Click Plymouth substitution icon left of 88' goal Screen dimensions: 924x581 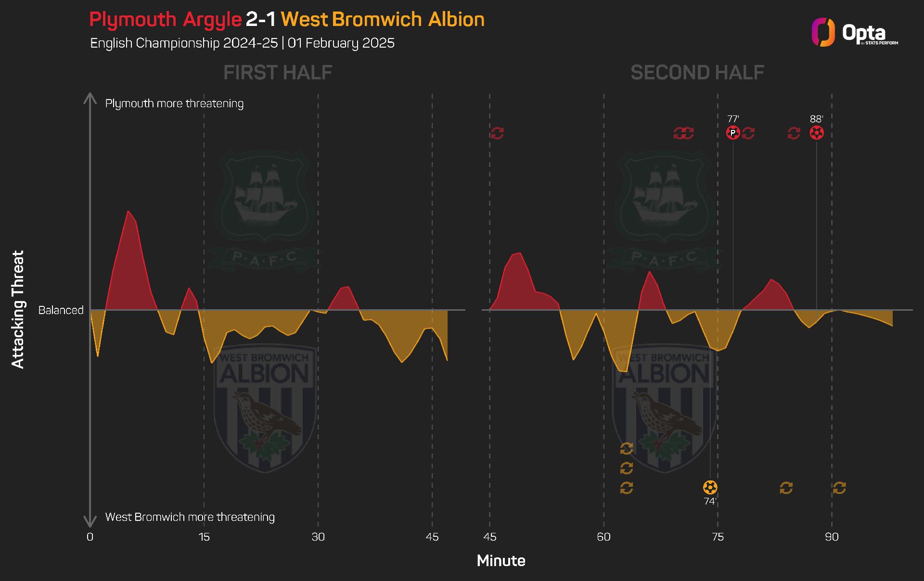[794, 133]
